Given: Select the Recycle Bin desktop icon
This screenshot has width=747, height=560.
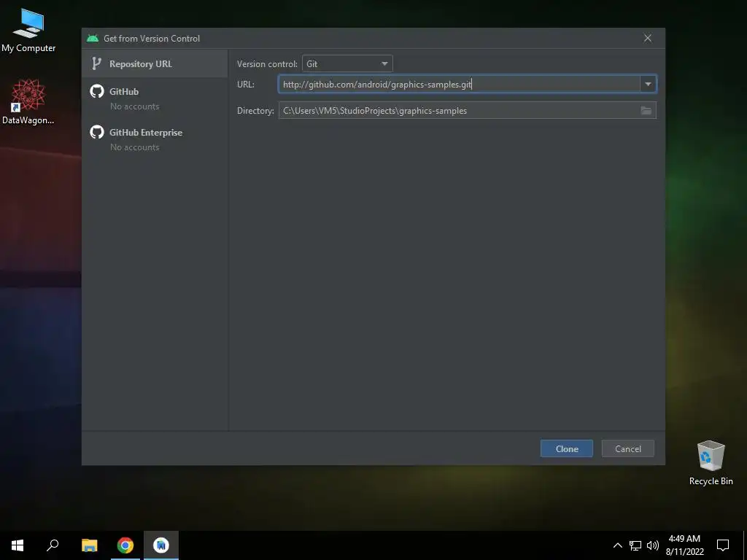Looking at the screenshot, I should pyautogui.click(x=711, y=463).
